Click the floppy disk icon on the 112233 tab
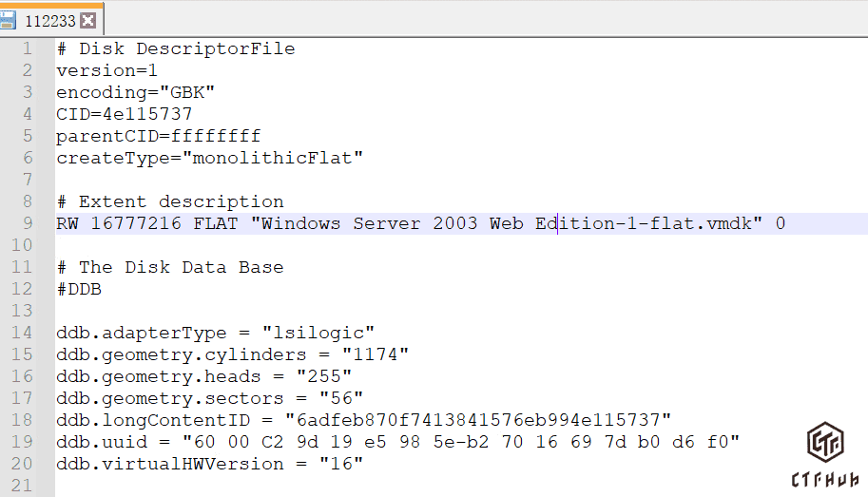Image resolution: width=868 pixels, height=497 pixels. pyautogui.click(x=8, y=19)
